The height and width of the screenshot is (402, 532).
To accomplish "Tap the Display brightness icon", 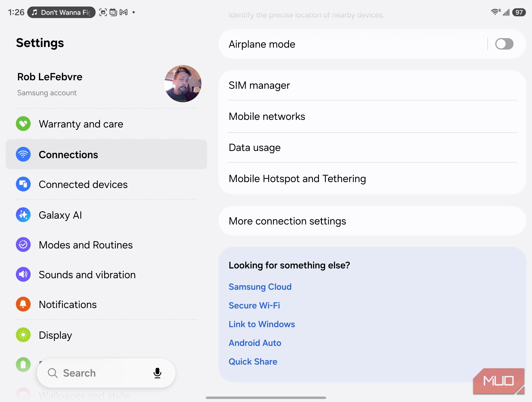I will (x=23, y=335).
